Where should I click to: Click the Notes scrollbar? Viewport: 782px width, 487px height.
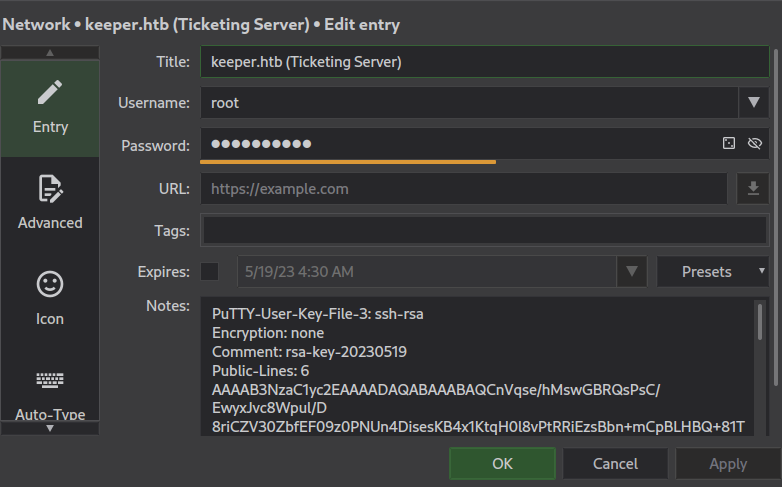click(x=760, y=322)
